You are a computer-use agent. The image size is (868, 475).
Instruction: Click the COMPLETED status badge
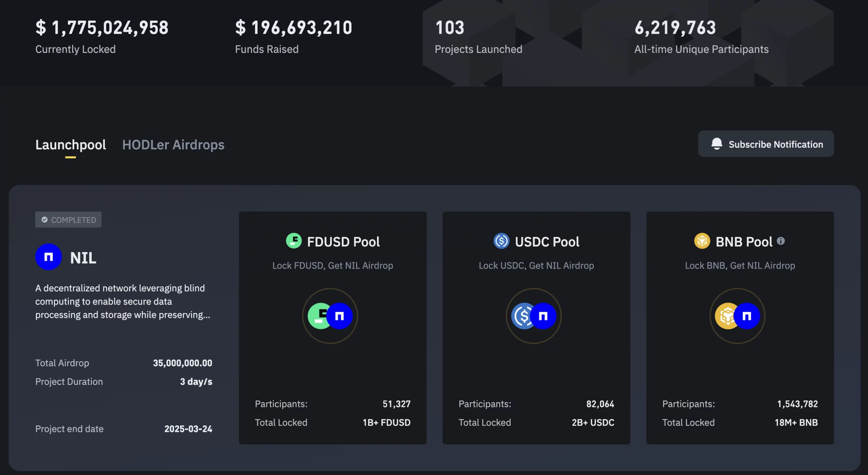[x=68, y=220]
